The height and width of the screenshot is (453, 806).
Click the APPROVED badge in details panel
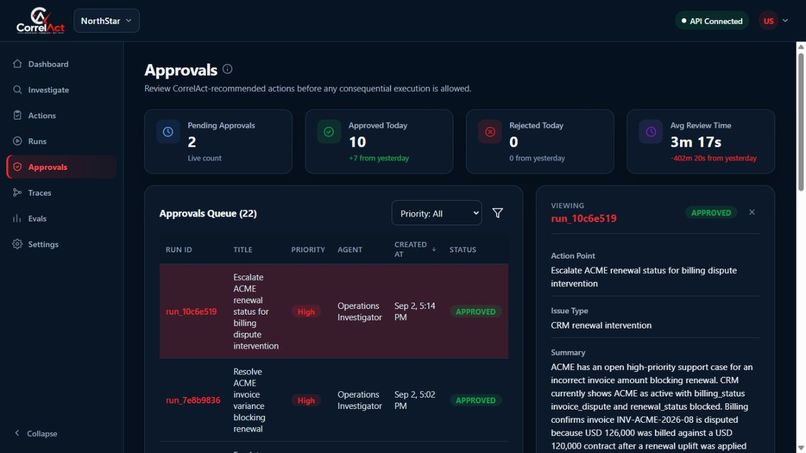tap(711, 212)
